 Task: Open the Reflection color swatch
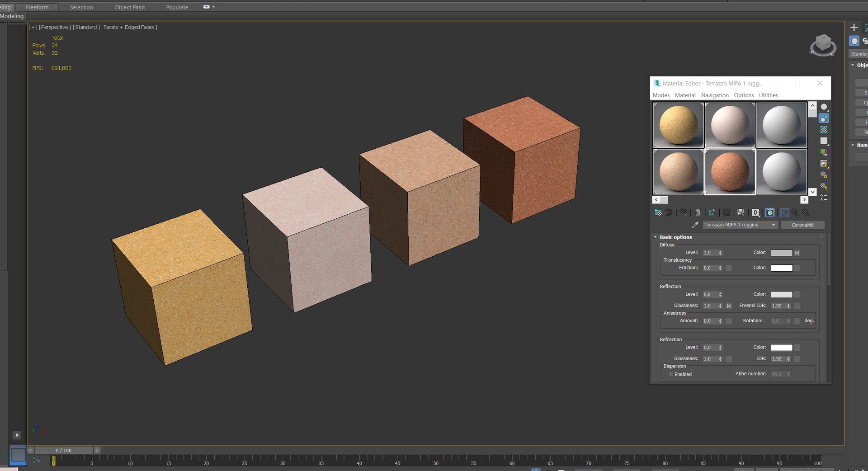tap(782, 294)
